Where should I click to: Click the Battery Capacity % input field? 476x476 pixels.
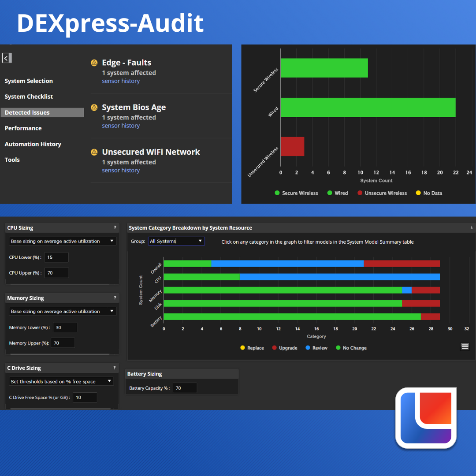[x=185, y=388]
